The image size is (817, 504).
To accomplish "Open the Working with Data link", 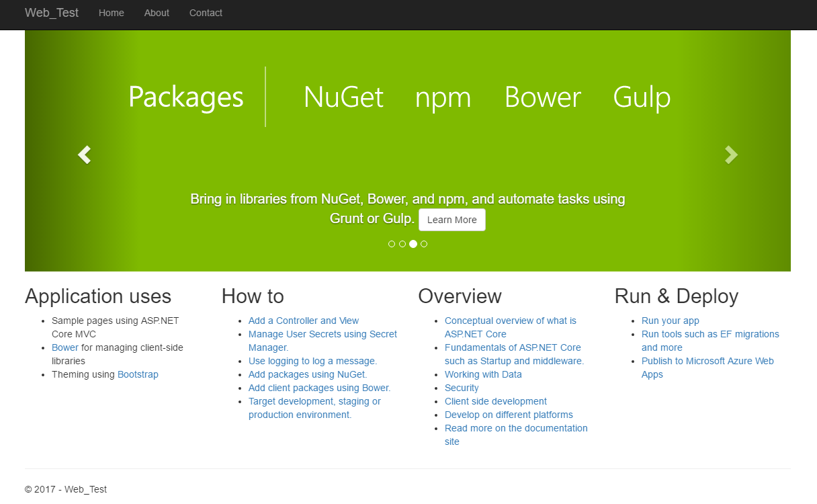I will point(483,374).
